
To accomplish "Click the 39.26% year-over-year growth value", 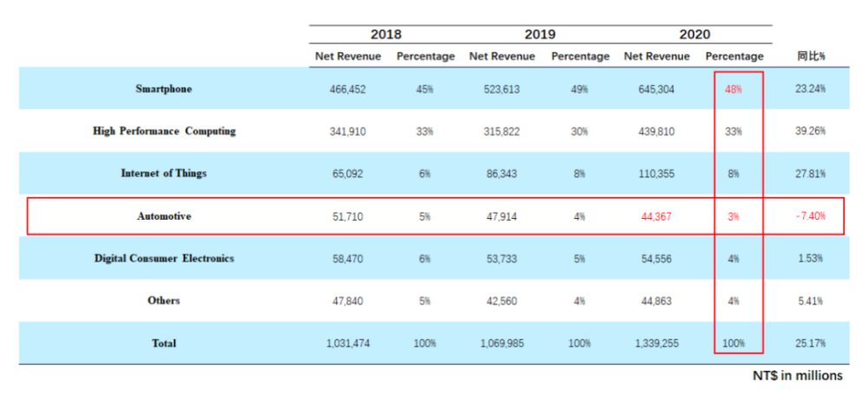I will [811, 131].
